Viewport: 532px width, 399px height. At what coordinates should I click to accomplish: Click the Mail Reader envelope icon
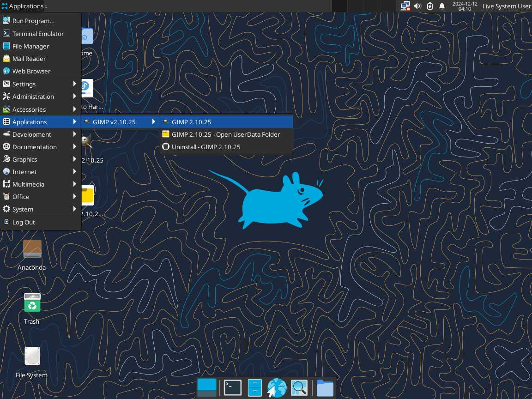(6, 58)
